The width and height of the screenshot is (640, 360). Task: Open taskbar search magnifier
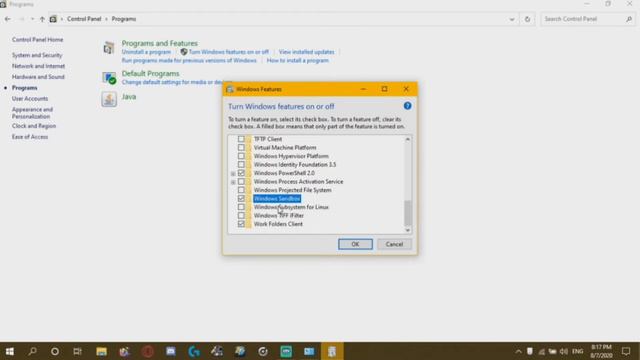tap(32, 351)
